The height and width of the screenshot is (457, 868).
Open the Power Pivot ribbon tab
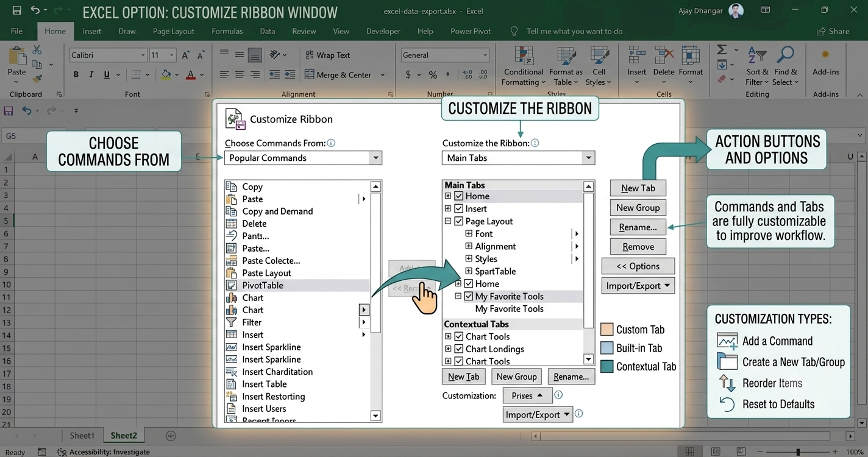click(x=471, y=31)
